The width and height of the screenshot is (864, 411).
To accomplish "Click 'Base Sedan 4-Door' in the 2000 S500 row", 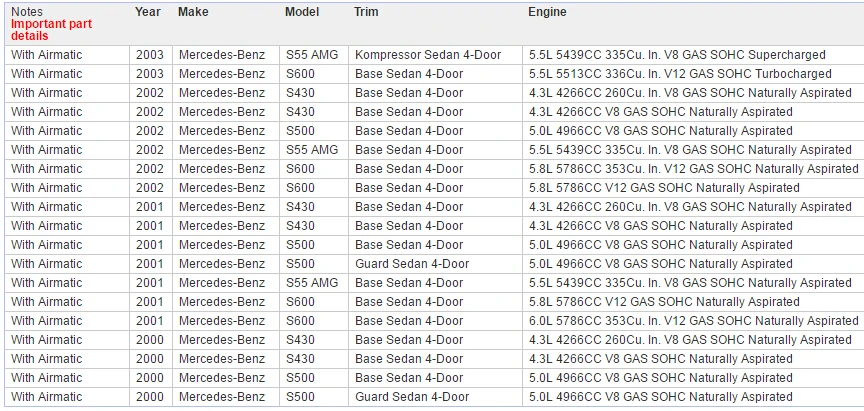I will tap(409, 378).
